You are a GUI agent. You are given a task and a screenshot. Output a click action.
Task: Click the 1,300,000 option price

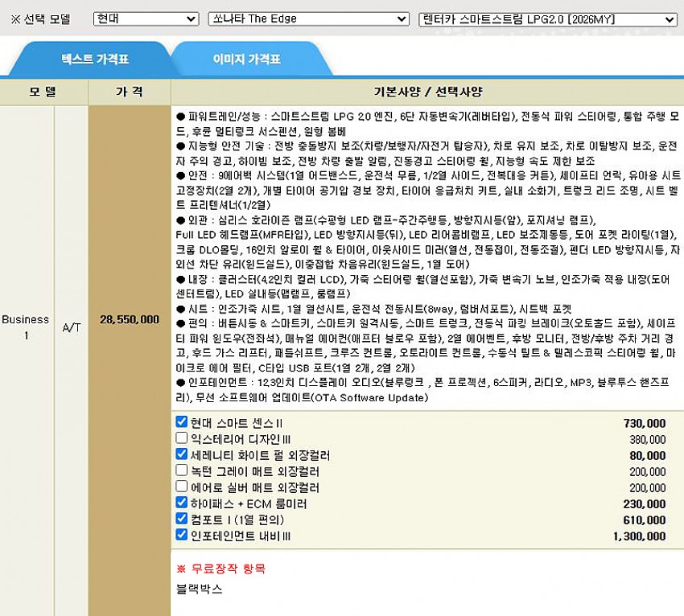(639, 536)
